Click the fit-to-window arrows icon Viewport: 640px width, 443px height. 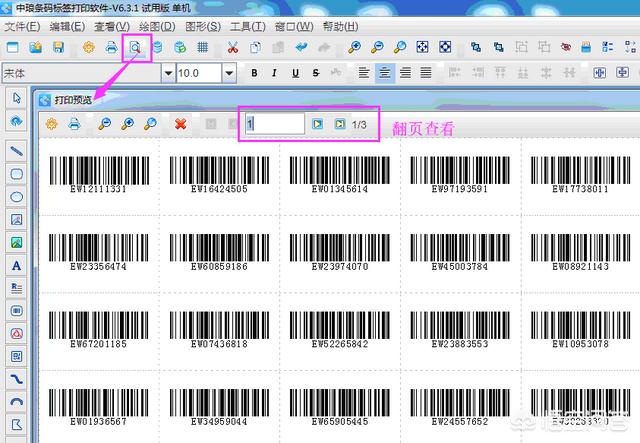(x=422, y=47)
